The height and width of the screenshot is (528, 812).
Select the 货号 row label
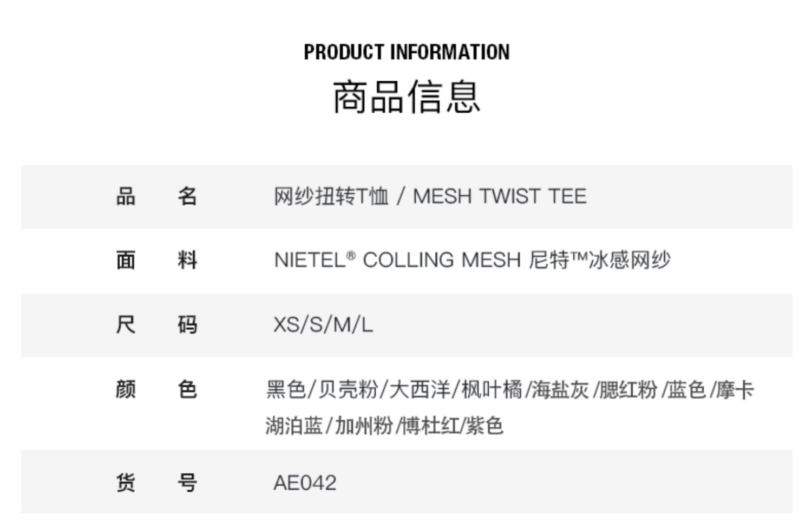point(156,482)
